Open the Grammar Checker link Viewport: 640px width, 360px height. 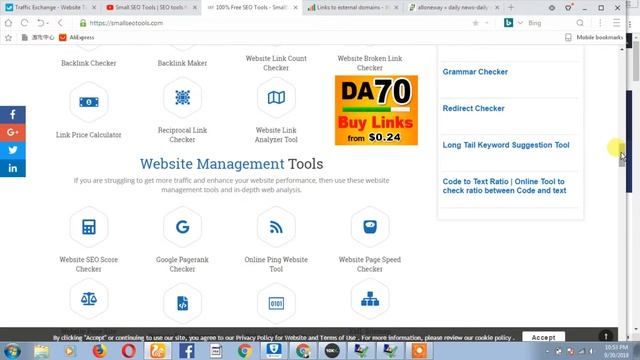[475, 72]
